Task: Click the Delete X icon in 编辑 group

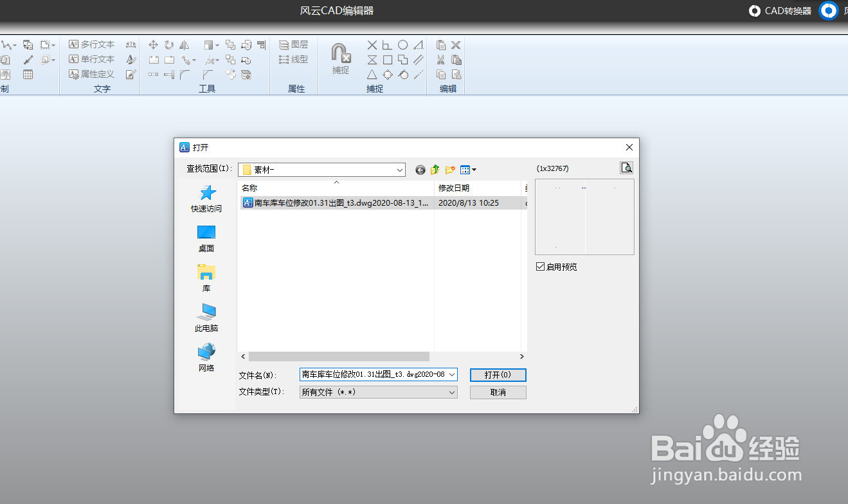Action: (456, 45)
